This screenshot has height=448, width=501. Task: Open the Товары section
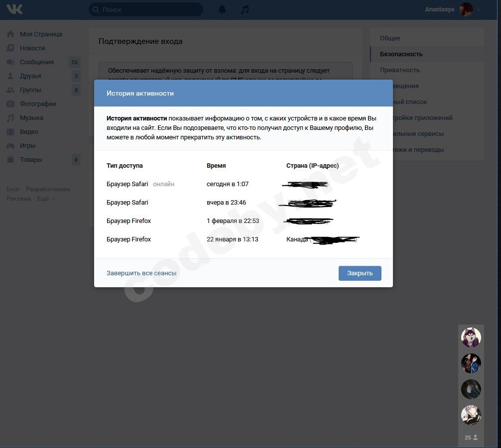31,159
